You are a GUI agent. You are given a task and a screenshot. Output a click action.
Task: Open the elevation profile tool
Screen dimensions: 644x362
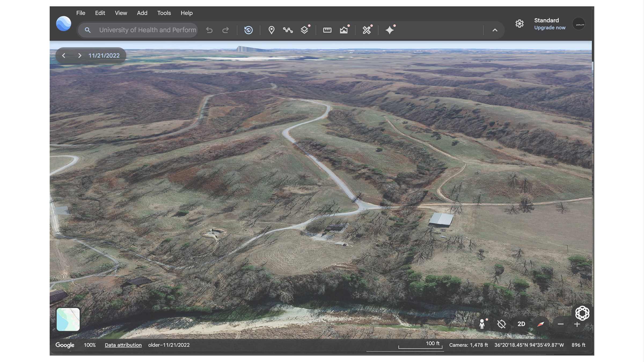click(x=344, y=30)
